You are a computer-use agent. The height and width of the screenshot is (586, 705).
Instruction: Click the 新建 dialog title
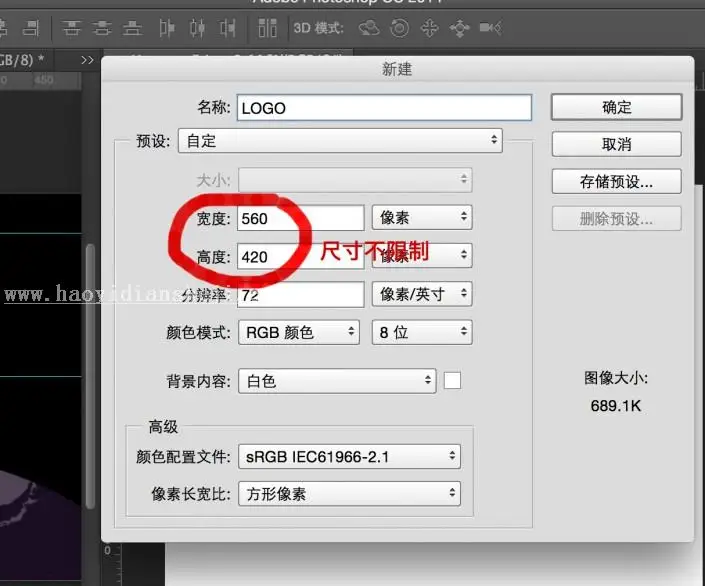[397, 69]
